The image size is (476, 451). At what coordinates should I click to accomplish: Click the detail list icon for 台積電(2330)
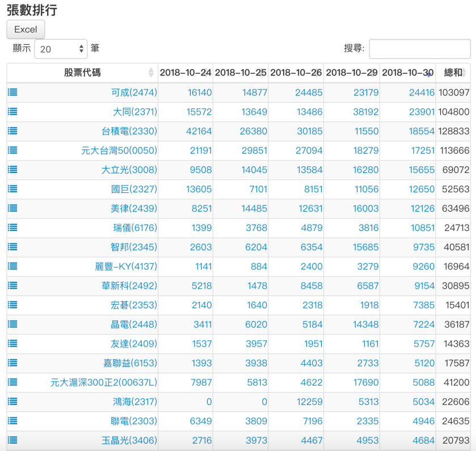coord(12,130)
